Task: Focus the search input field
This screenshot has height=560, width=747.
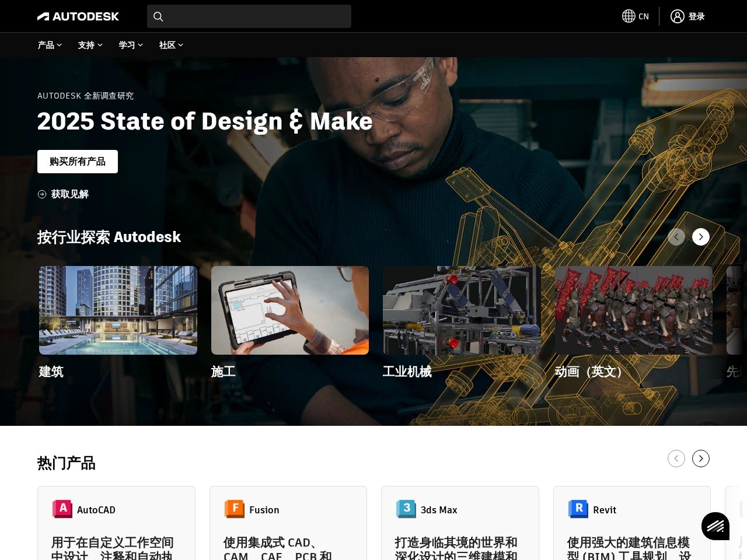Action: tap(257, 16)
